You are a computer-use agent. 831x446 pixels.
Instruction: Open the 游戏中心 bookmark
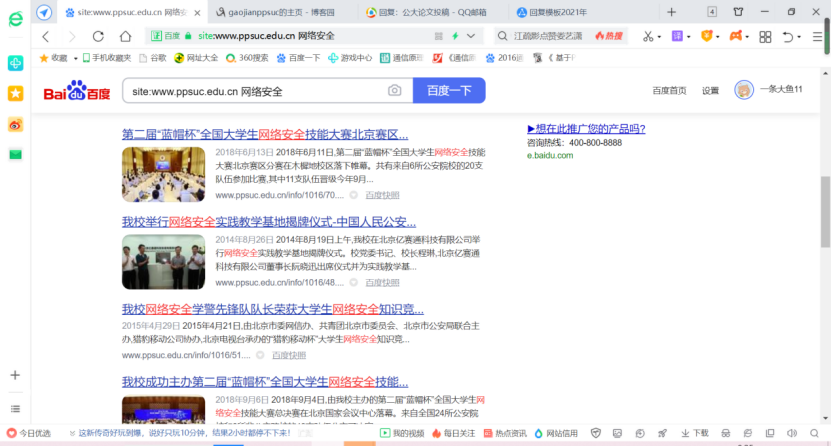coord(350,58)
